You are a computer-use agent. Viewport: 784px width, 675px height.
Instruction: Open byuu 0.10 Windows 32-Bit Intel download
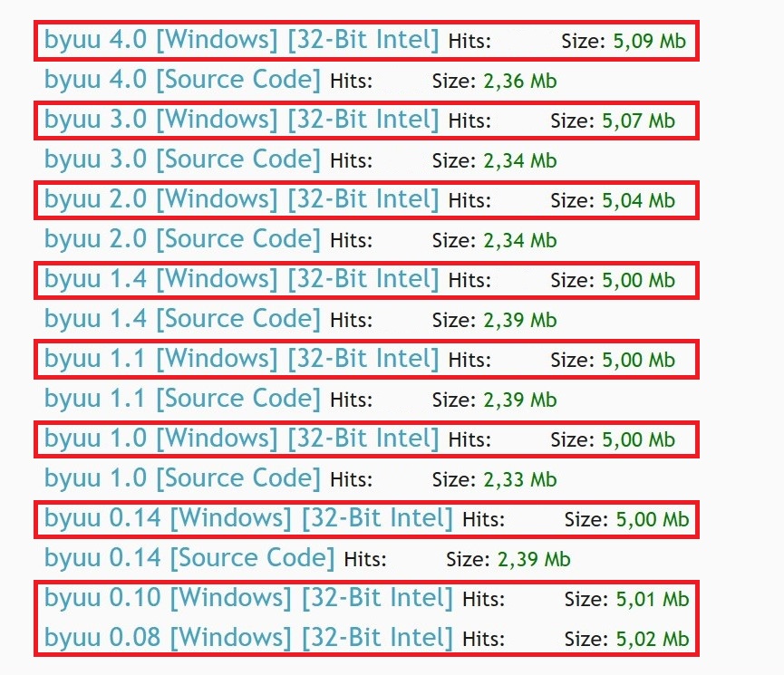coord(248,598)
